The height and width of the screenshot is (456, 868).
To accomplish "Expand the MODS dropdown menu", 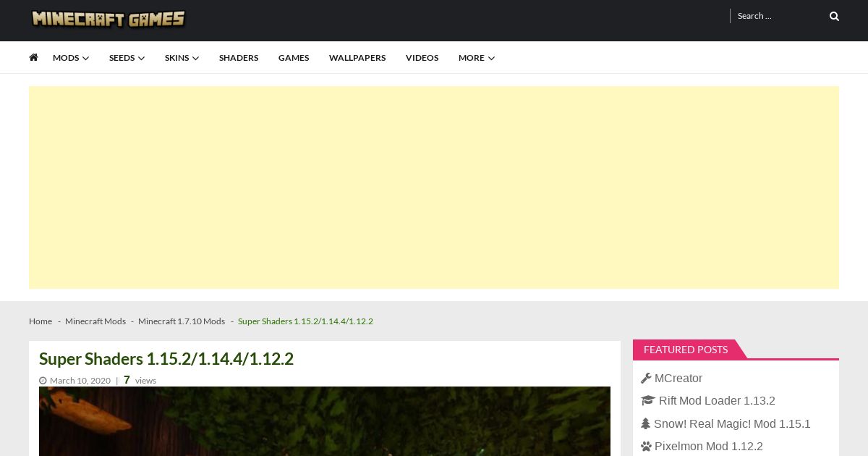I will coord(71,58).
